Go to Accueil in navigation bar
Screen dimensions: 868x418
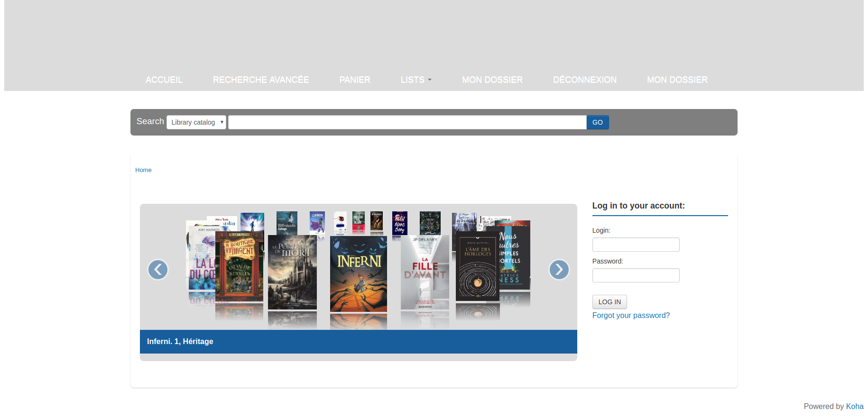(x=164, y=80)
